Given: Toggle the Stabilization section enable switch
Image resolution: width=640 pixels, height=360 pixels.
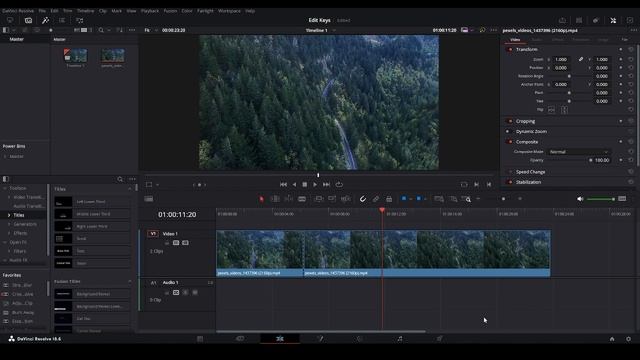Looking at the screenshot, I should point(509,182).
